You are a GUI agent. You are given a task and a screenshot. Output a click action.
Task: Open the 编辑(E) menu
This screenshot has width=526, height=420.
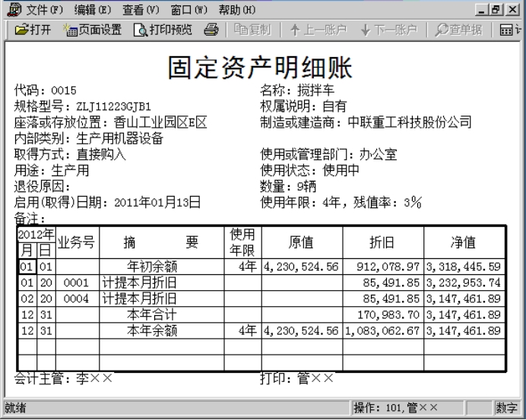tap(93, 10)
